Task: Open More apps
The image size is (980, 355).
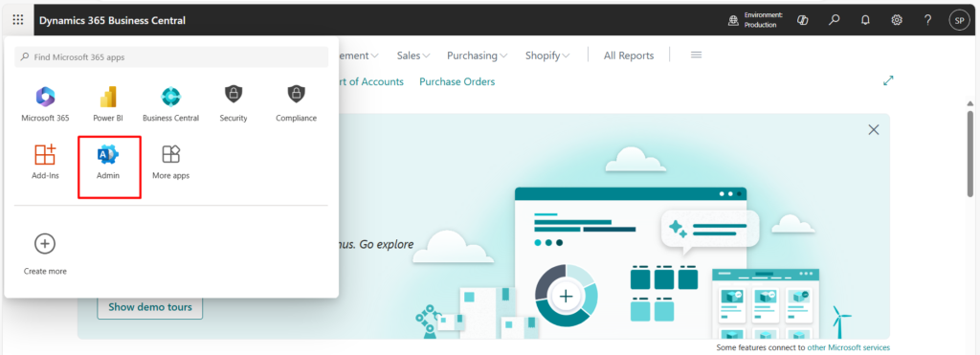Action: pyautogui.click(x=170, y=162)
